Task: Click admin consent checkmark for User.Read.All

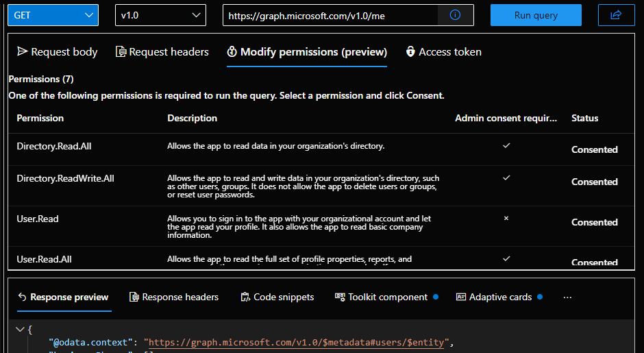Action: point(506,258)
